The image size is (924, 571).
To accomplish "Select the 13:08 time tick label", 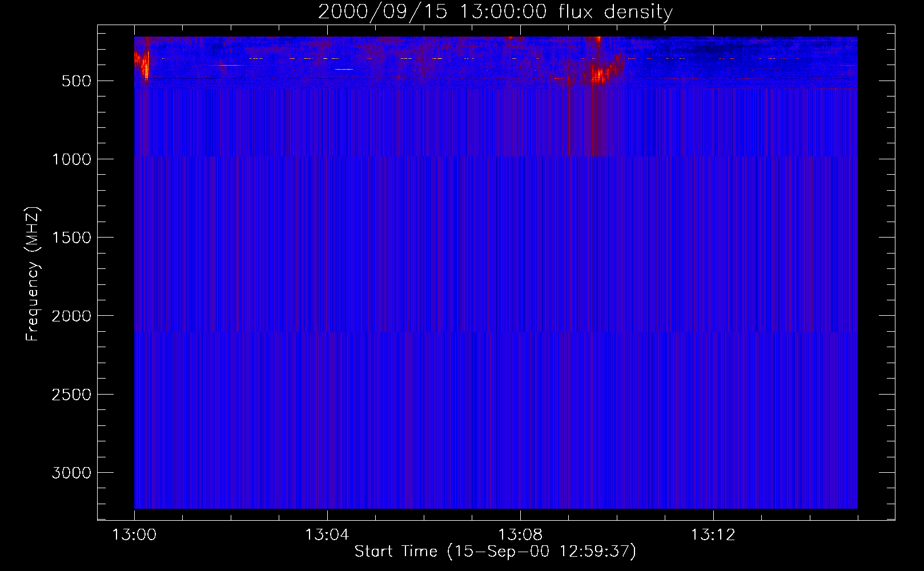I will (520, 535).
